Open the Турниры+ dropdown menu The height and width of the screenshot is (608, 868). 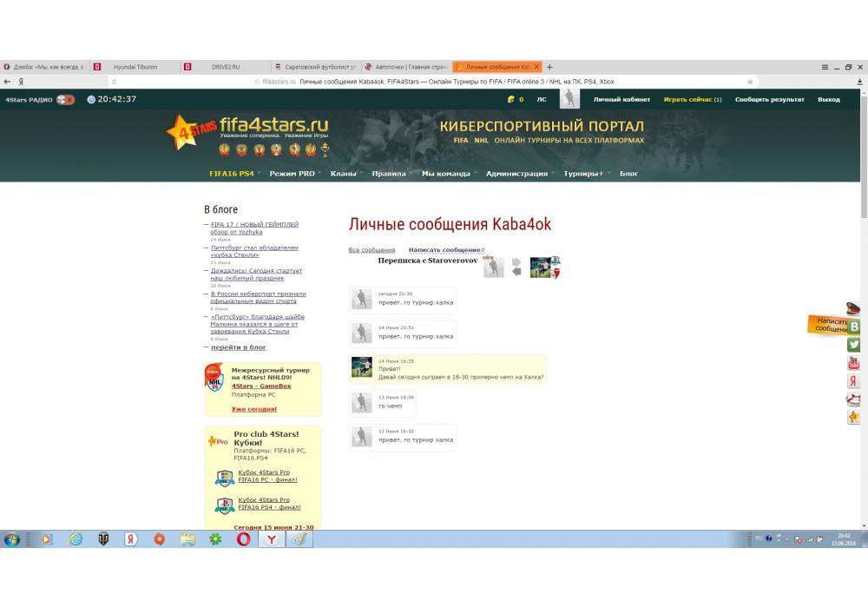[x=583, y=174]
